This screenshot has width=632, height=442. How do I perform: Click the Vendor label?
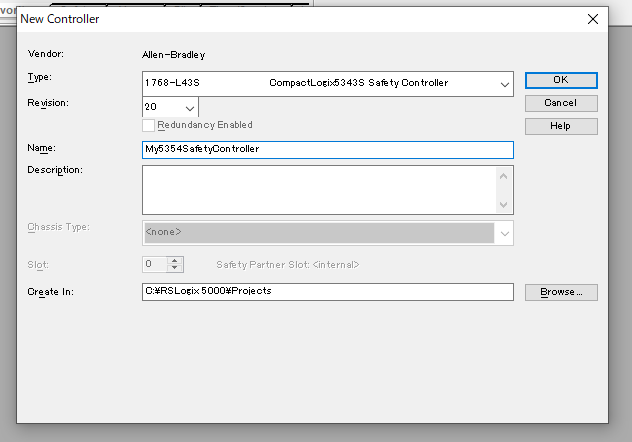tap(46, 54)
